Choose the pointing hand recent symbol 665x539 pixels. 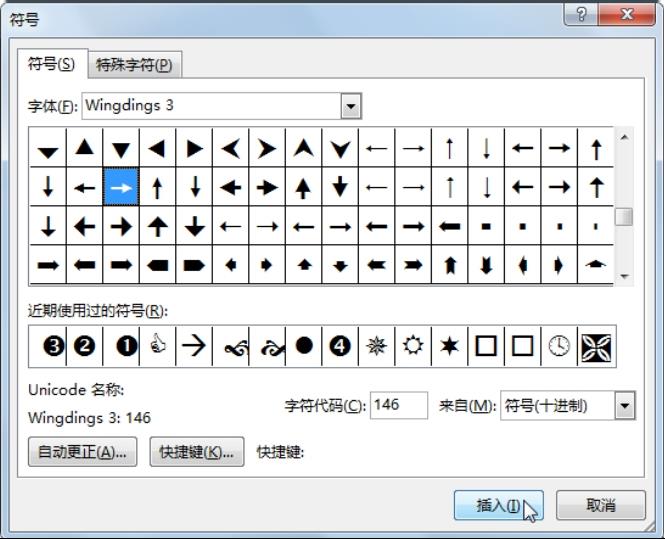[158, 346]
